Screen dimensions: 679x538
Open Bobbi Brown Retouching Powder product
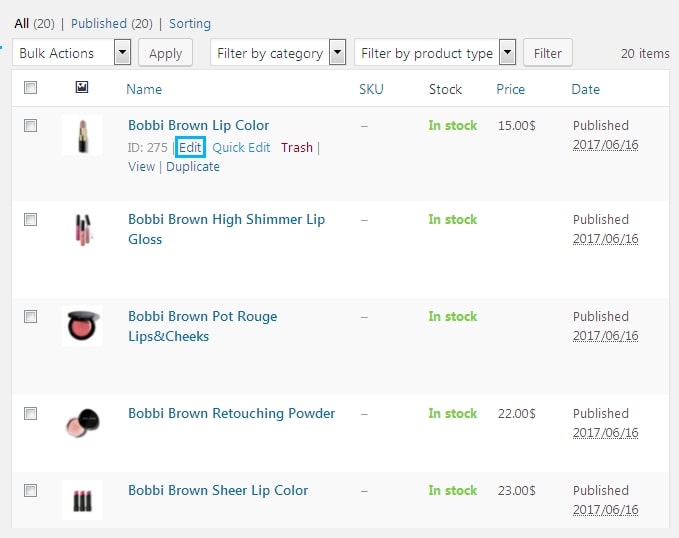pyautogui.click(x=231, y=413)
